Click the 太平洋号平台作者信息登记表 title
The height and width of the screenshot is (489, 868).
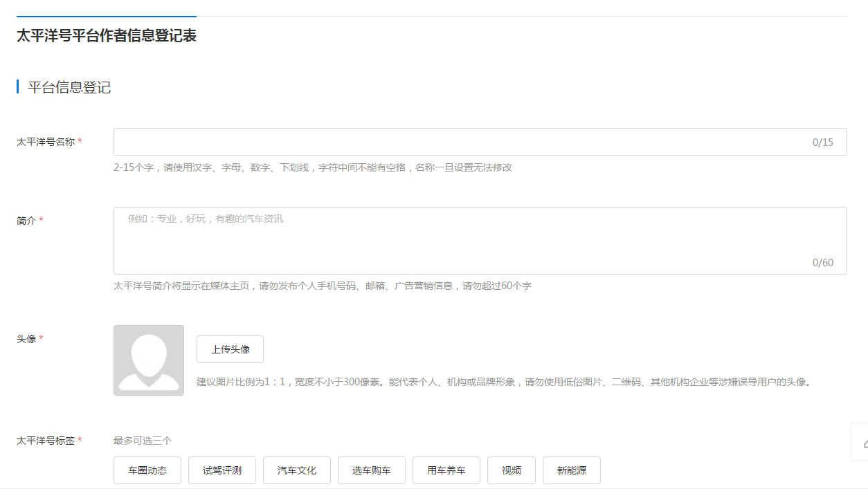107,36
